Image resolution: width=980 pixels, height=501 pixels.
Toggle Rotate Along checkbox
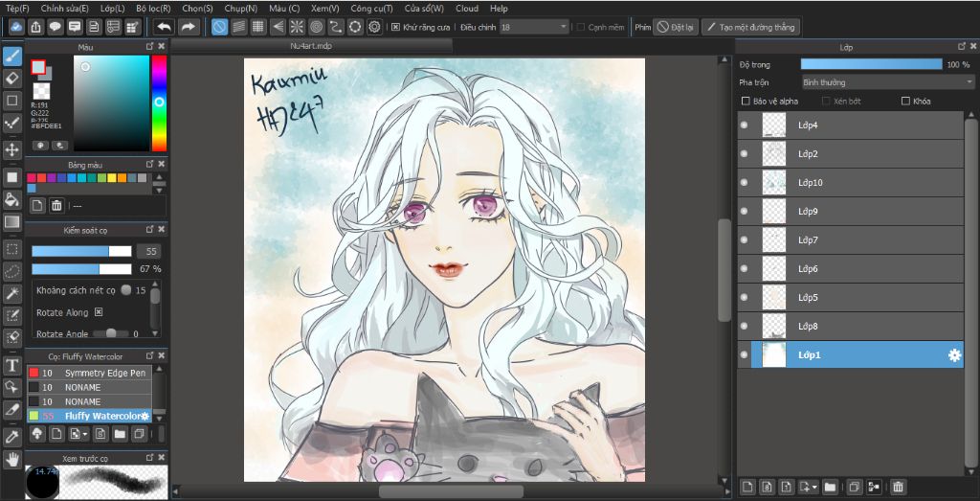pyautogui.click(x=99, y=312)
